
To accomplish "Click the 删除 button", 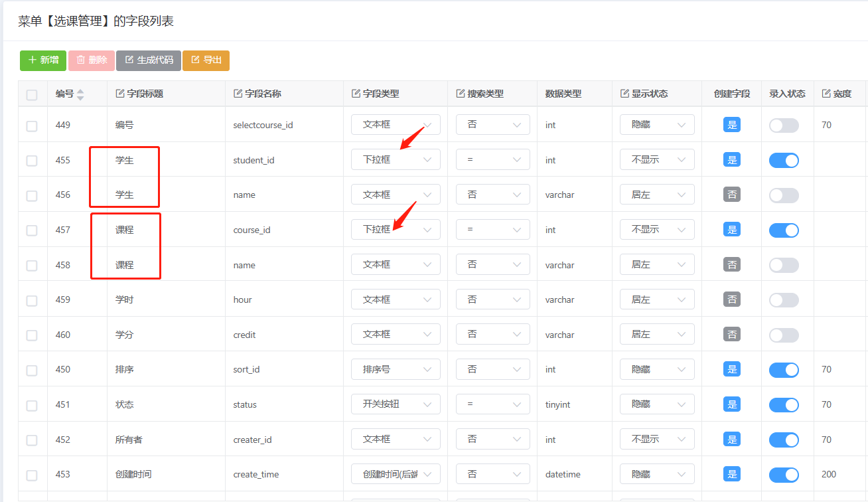I will pyautogui.click(x=92, y=60).
